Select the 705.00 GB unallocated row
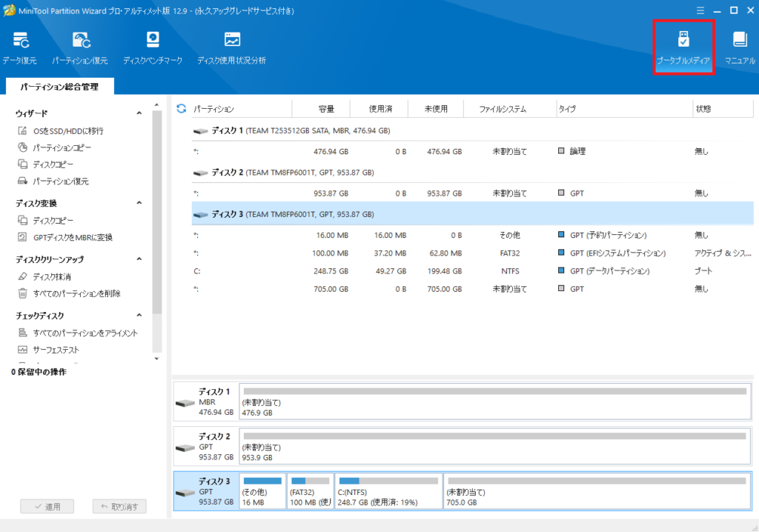This screenshot has height=532, width=759. [472, 289]
